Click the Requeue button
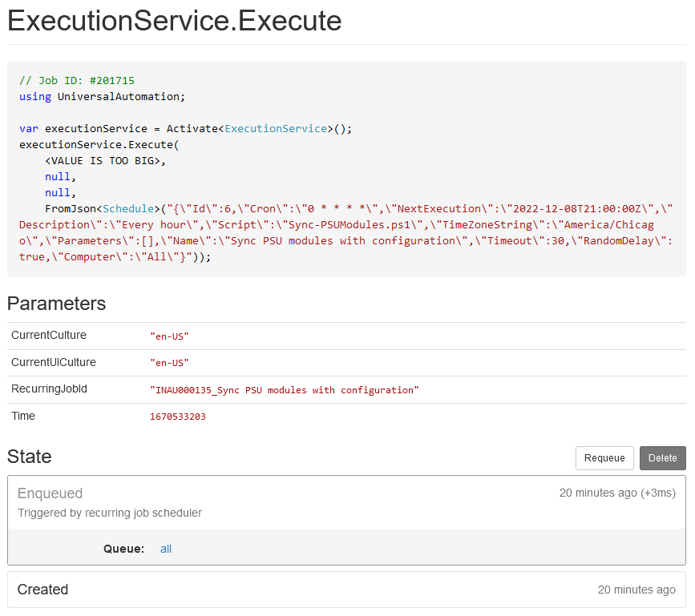Image resolution: width=695 pixels, height=616 pixels. (604, 457)
